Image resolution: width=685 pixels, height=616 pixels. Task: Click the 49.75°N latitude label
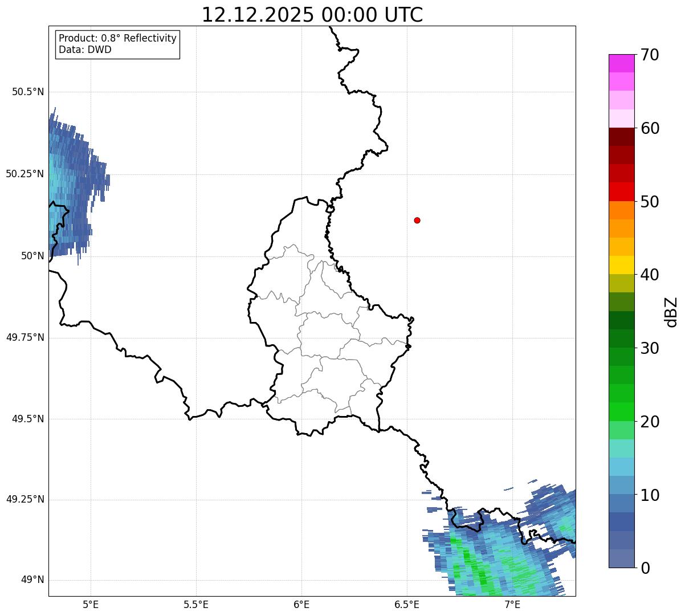(x=25, y=337)
